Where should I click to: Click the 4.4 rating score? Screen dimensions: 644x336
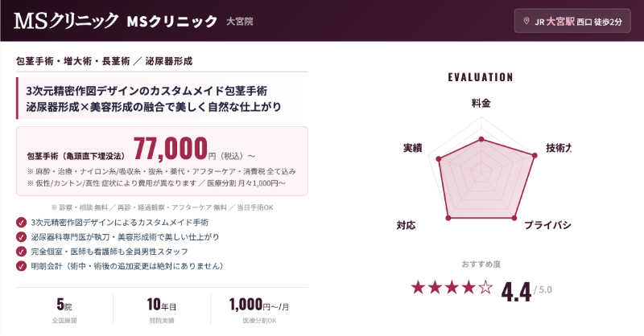pyautogui.click(x=516, y=290)
